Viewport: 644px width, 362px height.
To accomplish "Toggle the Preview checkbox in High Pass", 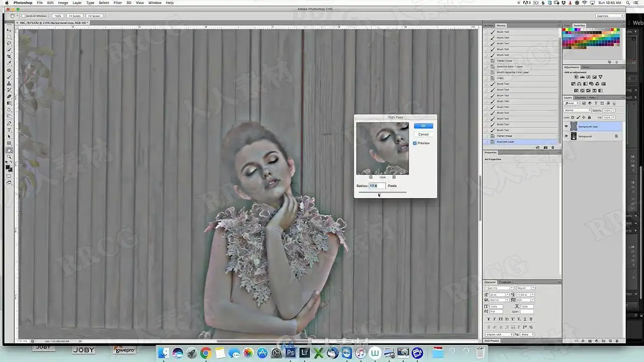I will click(x=415, y=143).
